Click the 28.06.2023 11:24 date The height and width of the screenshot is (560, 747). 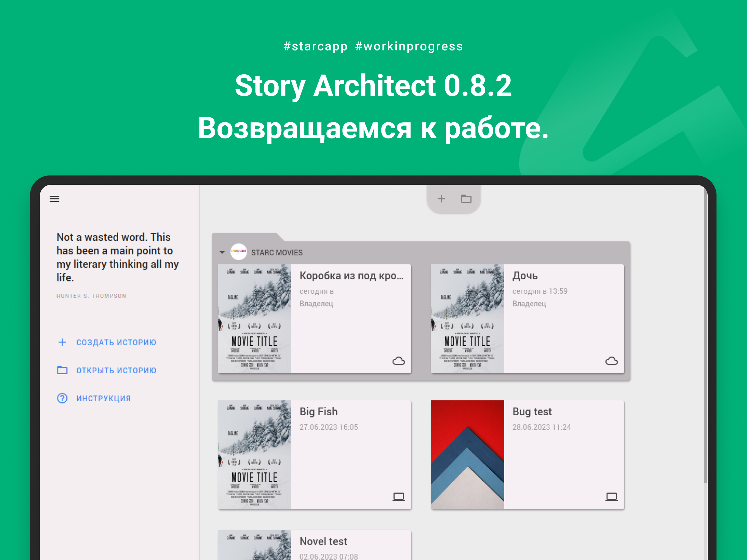coord(541,427)
